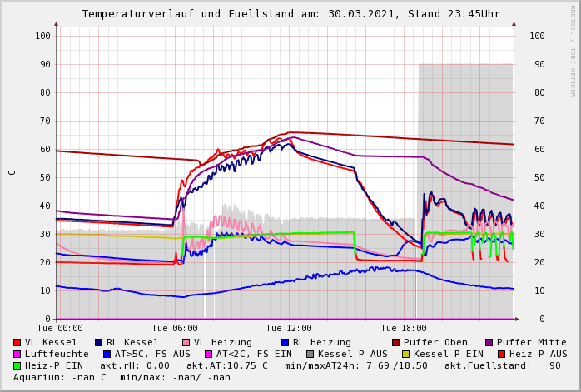581x392 pixels.
Task: Click the RRDTOOL / TOBI OETIKER watermark
Action: (x=573, y=50)
